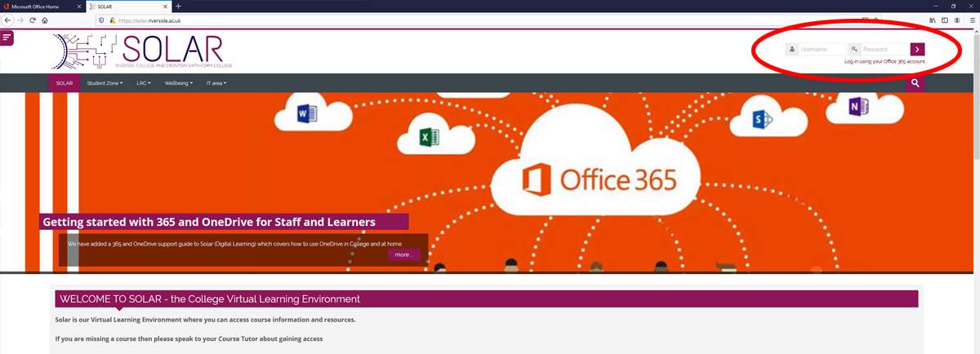This screenshot has width=980, height=354.
Task: Click the 'more ...' button on banner
Action: click(x=404, y=254)
